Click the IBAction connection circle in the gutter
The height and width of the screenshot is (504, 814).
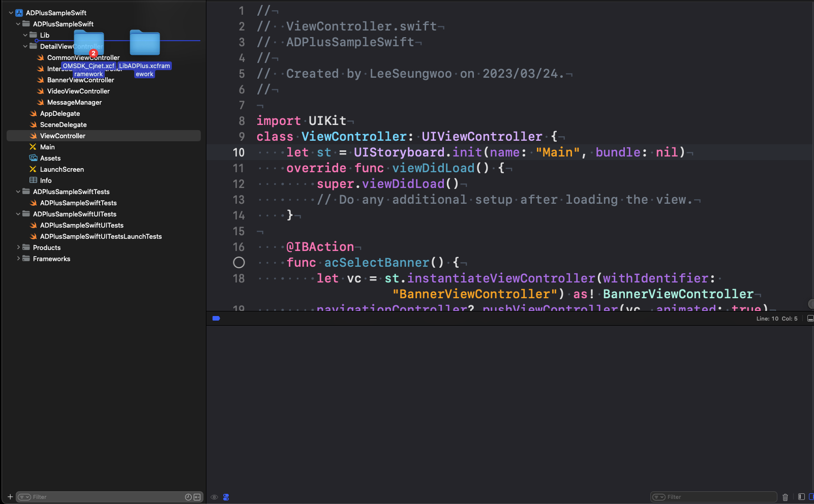(239, 263)
